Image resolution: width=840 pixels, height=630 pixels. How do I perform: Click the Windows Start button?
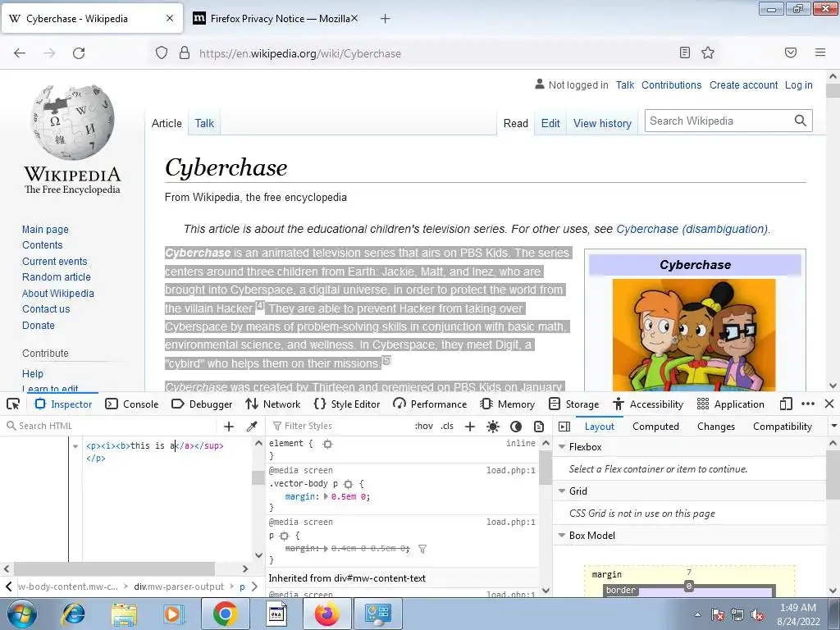pos(21,614)
